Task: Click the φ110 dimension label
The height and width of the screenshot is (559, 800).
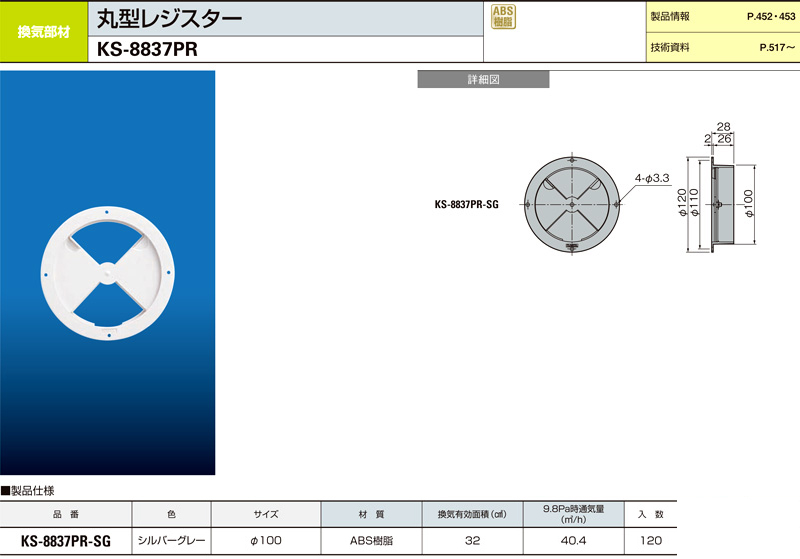Action: [694, 202]
